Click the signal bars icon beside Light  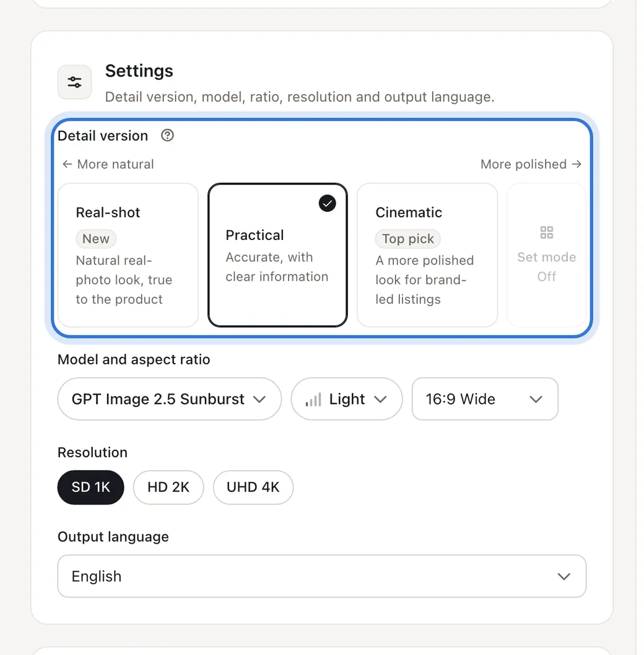pyautogui.click(x=313, y=399)
